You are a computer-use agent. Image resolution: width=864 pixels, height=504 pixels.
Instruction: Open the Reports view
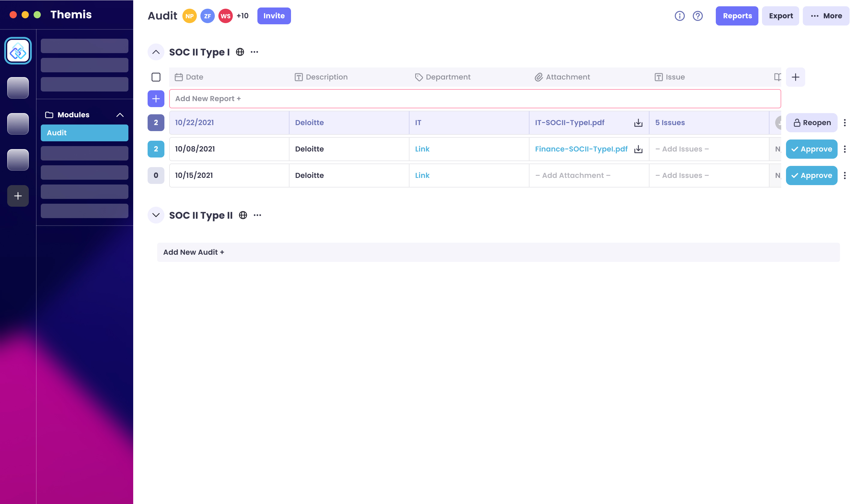(737, 16)
